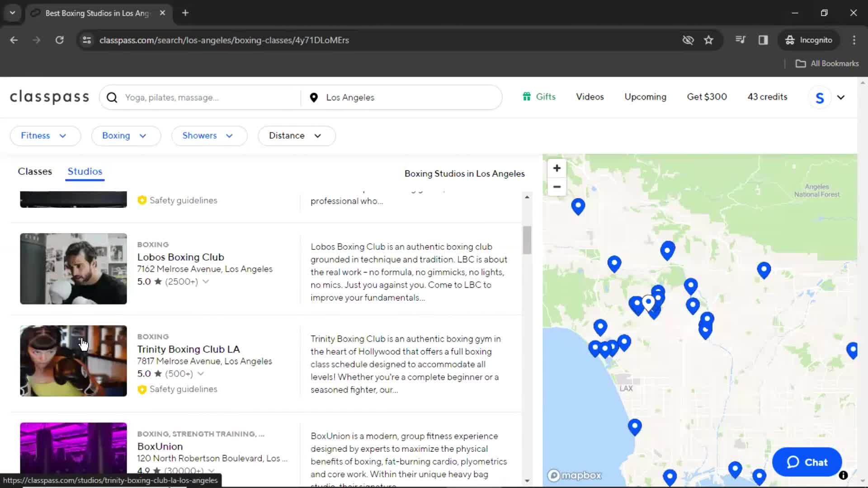868x488 pixels.
Task: Switch to the Classes tab
Action: coord(34,171)
